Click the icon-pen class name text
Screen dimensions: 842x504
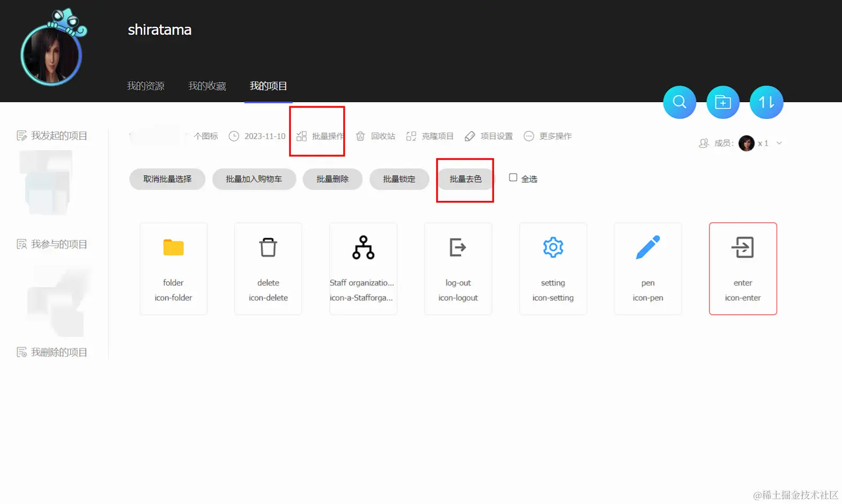tap(648, 298)
